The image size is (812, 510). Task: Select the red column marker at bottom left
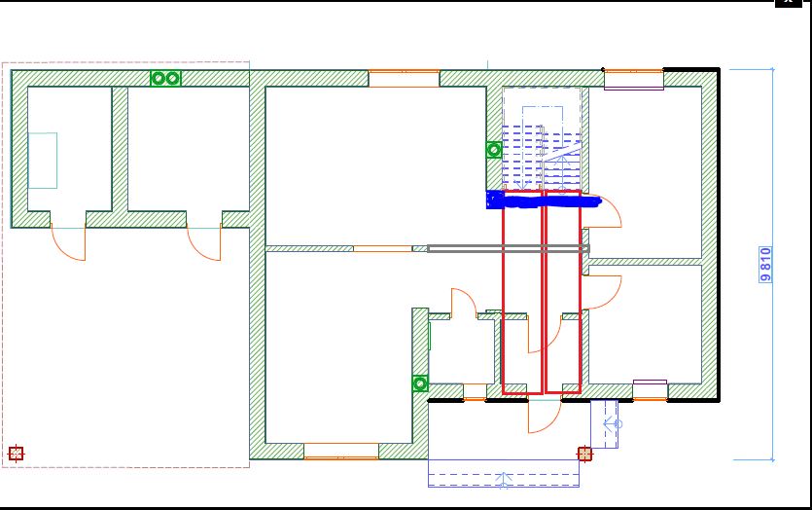click(x=17, y=453)
